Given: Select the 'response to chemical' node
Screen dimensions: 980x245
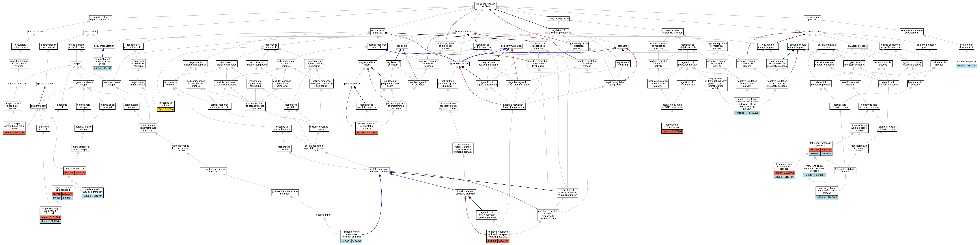Looking at the screenshot, I should (271, 46).
